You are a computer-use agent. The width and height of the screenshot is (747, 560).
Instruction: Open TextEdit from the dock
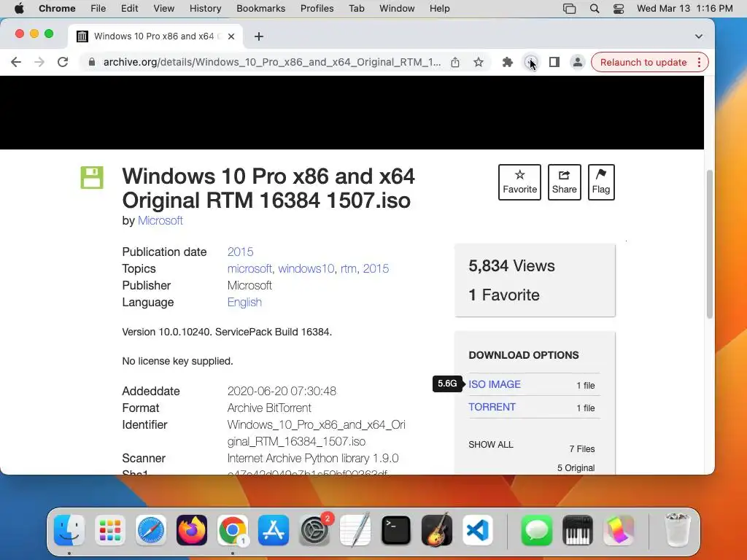[x=355, y=530]
